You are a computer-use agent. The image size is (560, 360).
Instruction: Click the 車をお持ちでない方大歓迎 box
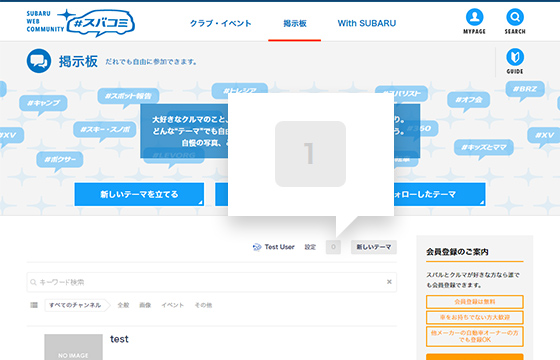tap(475, 317)
